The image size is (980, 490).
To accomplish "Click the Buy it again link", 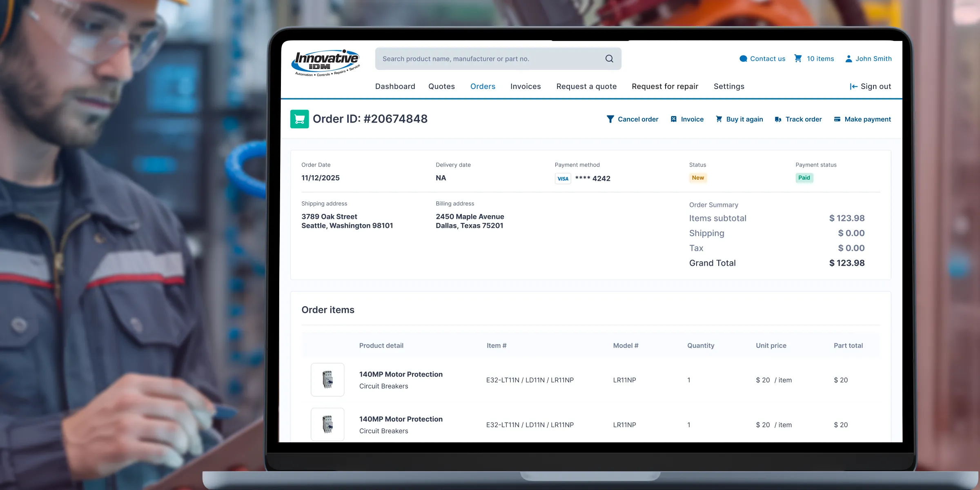I will click(x=744, y=119).
